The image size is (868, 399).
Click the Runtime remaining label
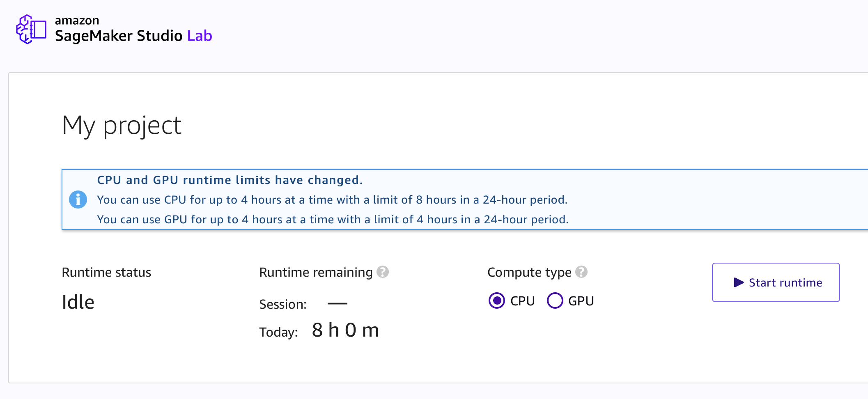(316, 273)
